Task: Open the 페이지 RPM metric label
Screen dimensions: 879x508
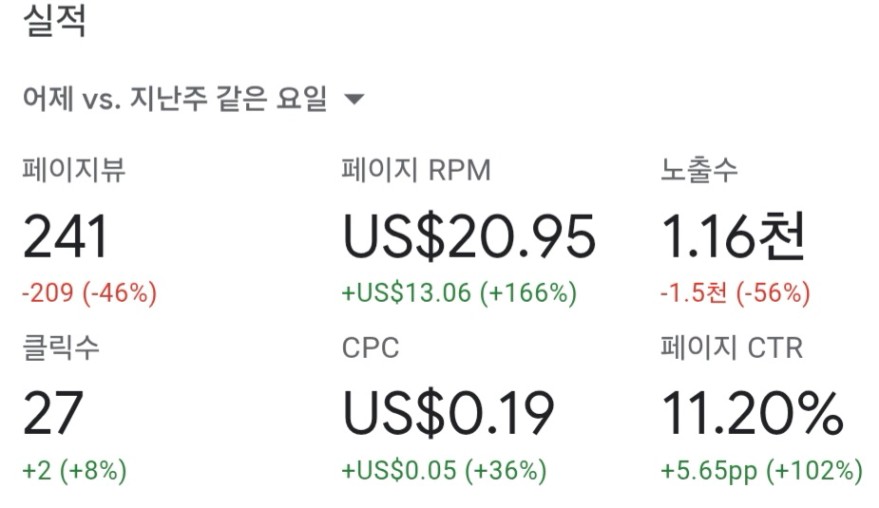Action: pyautogui.click(x=416, y=169)
